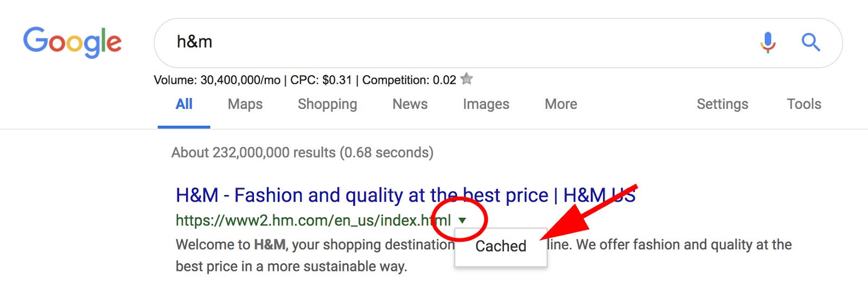The image size is (868, 292).
Task: Expand the small arrow beside the result URL
Action: point(462,220)
